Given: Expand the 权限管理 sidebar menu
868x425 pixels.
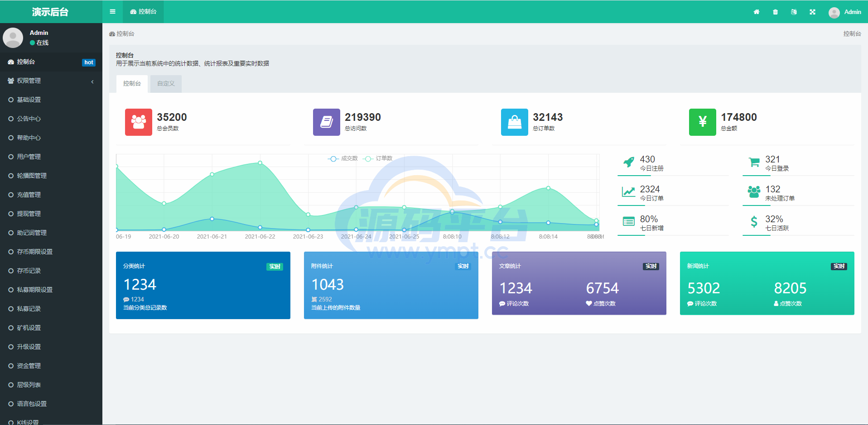Looking at the screenshot, I should pyautogui.click(x=51, y=81).
